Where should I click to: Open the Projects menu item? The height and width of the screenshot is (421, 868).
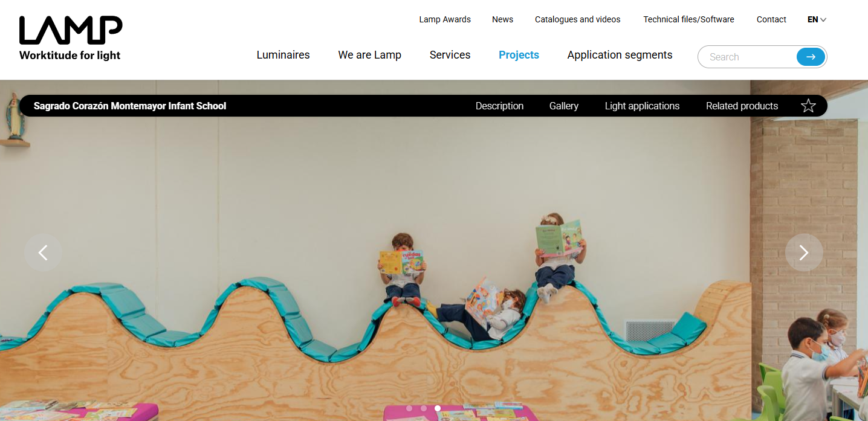tap(519, 55)
